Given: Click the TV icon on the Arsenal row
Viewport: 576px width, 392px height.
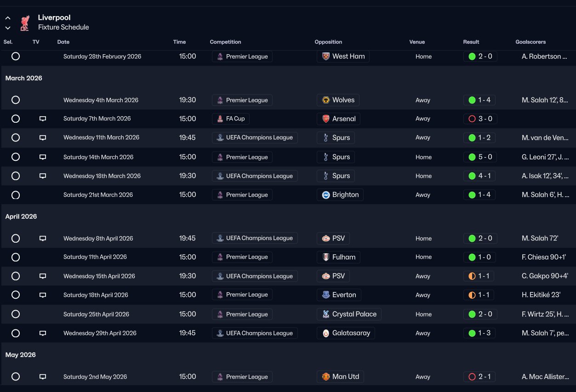Looking at the screenshot, I should [43, 119].
